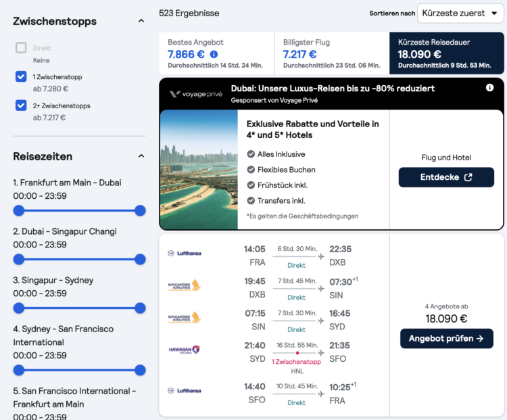The height and width of the screenshot is (420, 507).
Task: Click the plane icon on the DXB–SIN leg
Action: (x=321, y=289)
